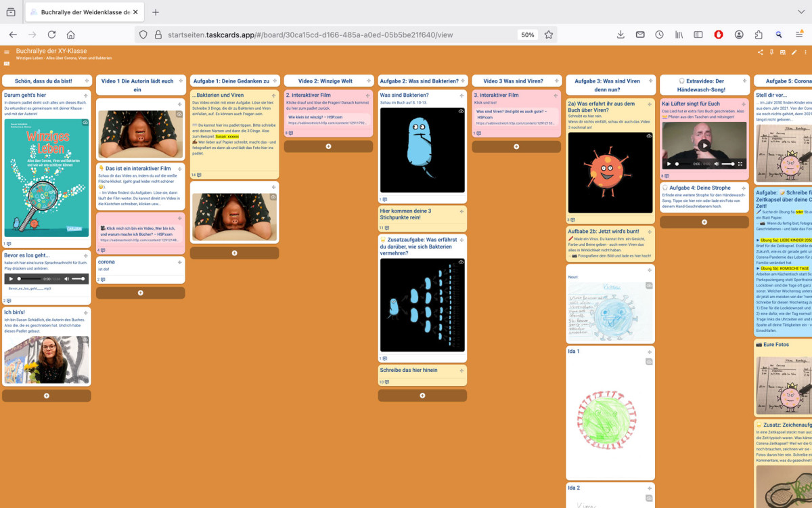Mute the audio player in 'Bevor es los geht'

click(x=66, y=279)
